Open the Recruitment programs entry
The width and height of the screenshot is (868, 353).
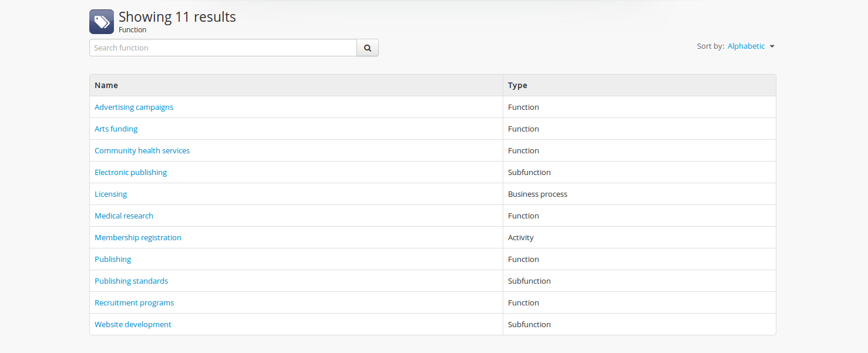point(134,303)
